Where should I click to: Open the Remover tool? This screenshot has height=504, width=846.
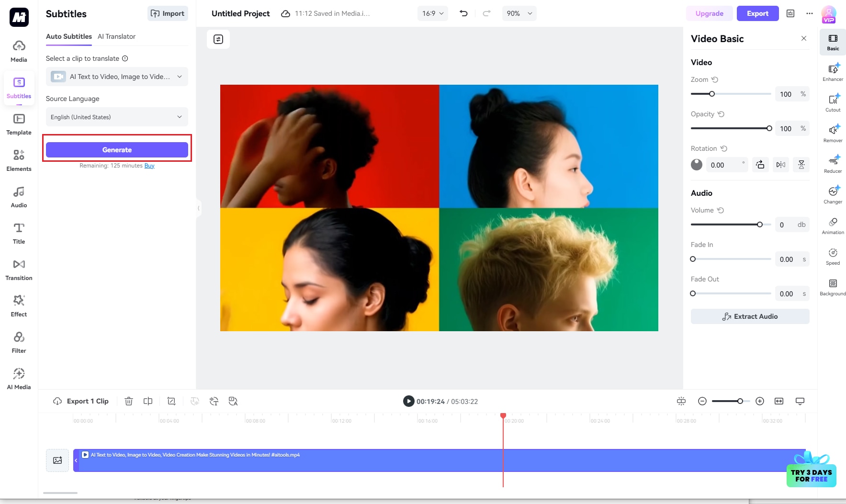pyautogui.click(x=833, y=134)
